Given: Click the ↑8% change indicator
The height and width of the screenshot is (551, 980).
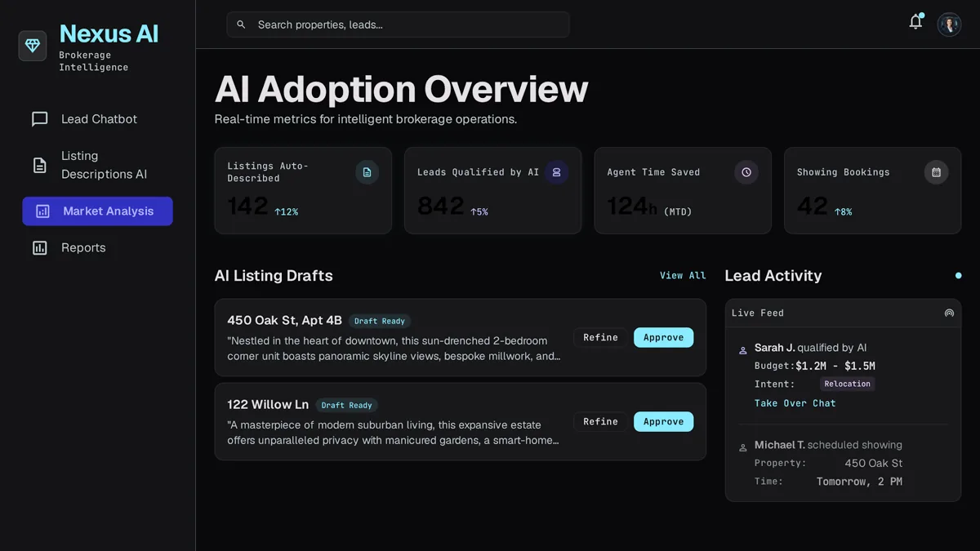Looking at the screenshot, I should [843, 212].
